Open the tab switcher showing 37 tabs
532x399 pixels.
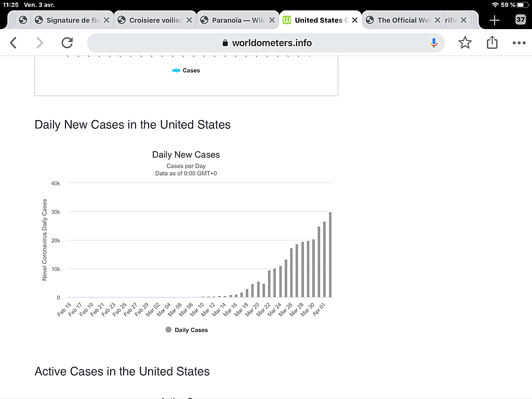pos(520,20)
